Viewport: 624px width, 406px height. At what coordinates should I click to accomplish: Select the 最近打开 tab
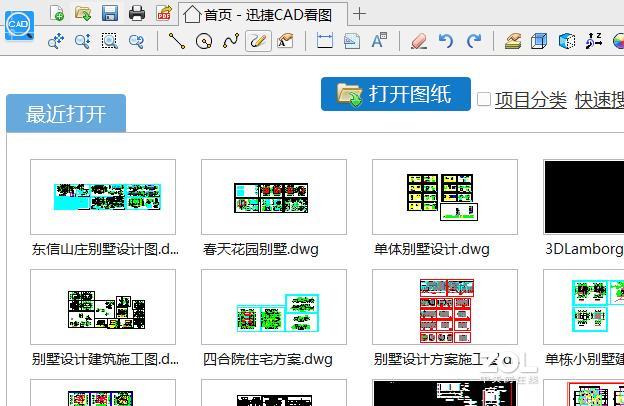click(66, 113)
